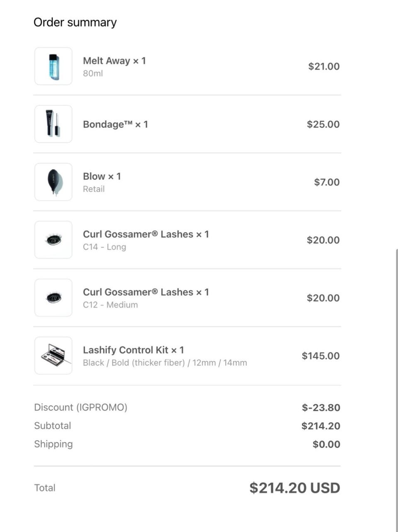398x532 pixels.
Task: Click the 80ml variant text
Action: point(93,73)
